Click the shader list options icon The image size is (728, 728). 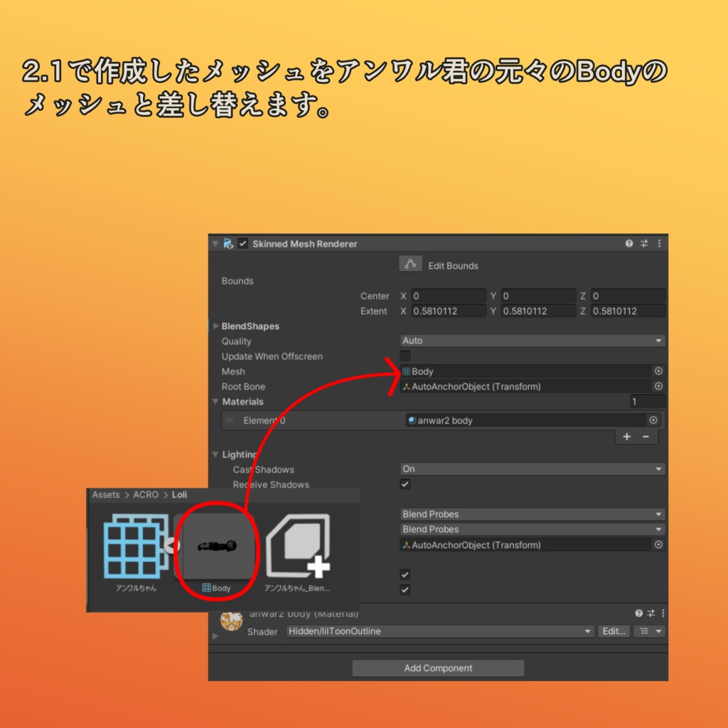pyautogui.click(x=644, y=631)
